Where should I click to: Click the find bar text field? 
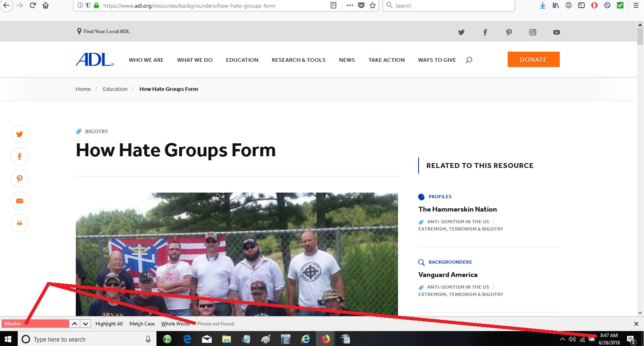35,323
